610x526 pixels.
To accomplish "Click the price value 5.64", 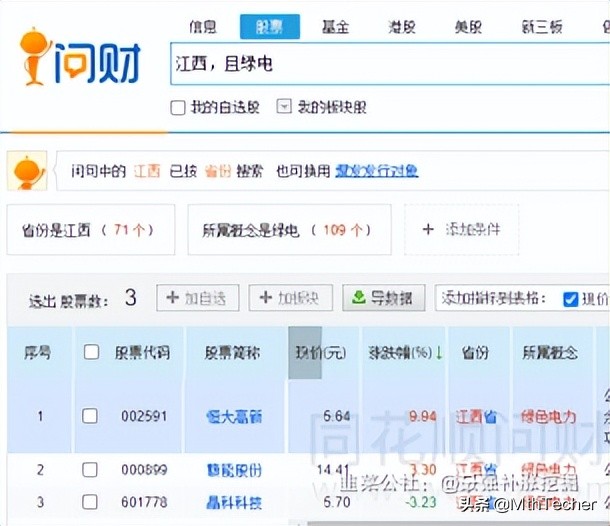I will (337, 416).
